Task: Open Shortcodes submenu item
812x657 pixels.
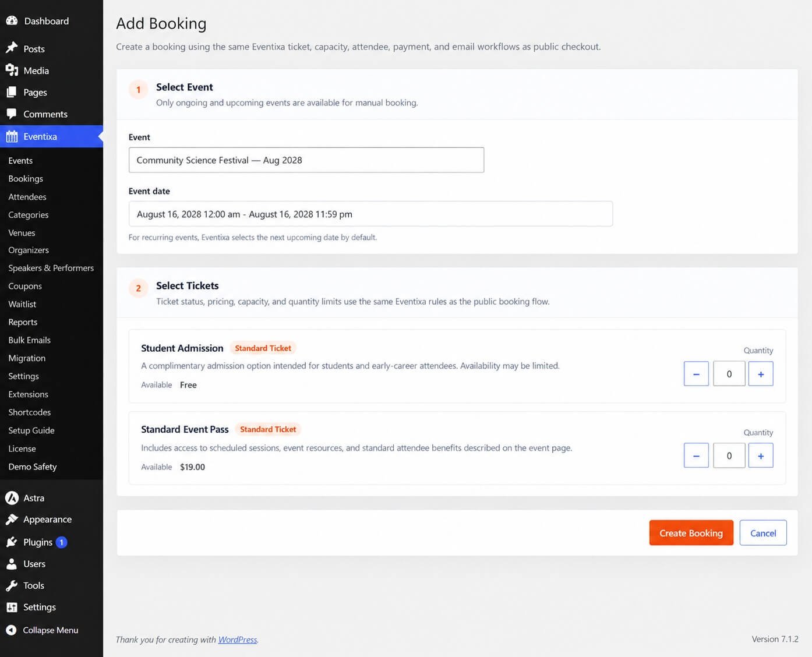Action: tap(30, 412)
